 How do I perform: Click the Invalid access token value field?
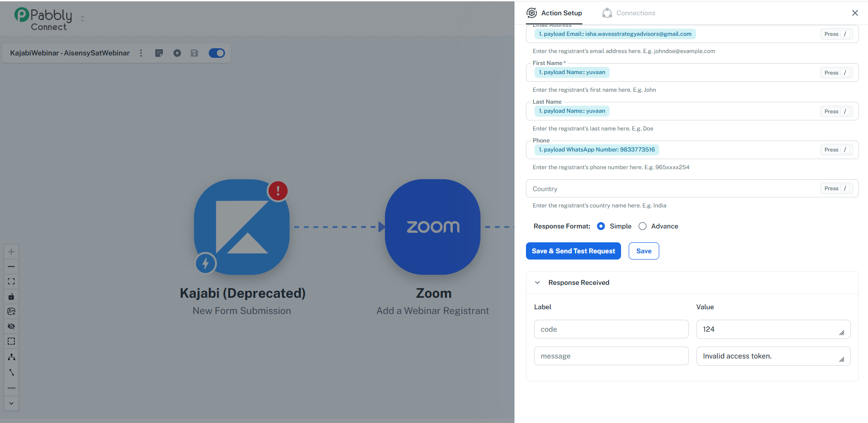coord(773,356)
